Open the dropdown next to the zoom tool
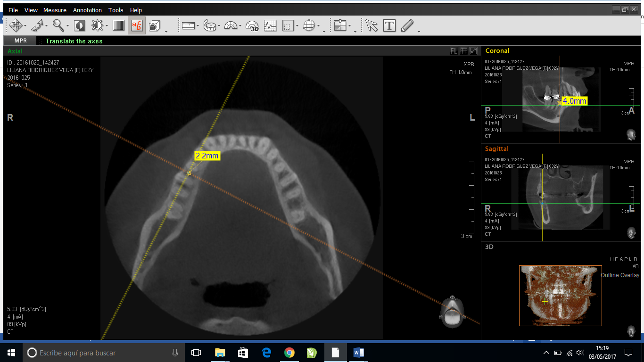Screen dimensions: 644x362 click(x=67, y=26)
